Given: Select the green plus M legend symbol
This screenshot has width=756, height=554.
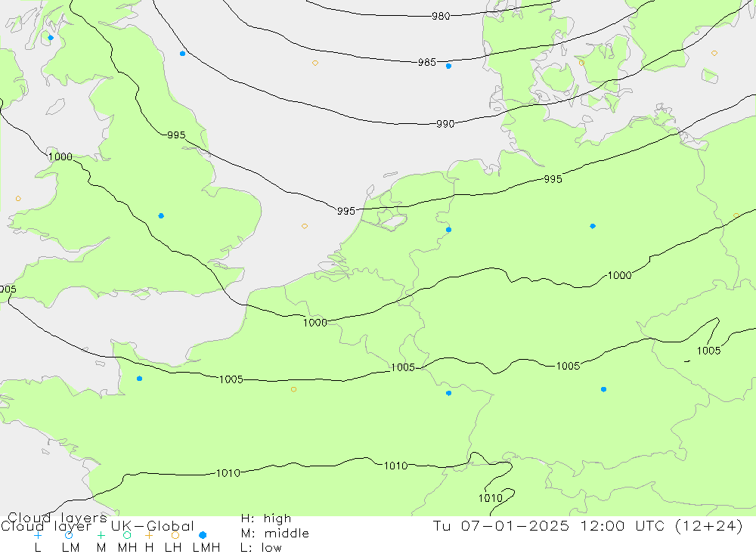Looking at the screenshot, I should [101, 535].
